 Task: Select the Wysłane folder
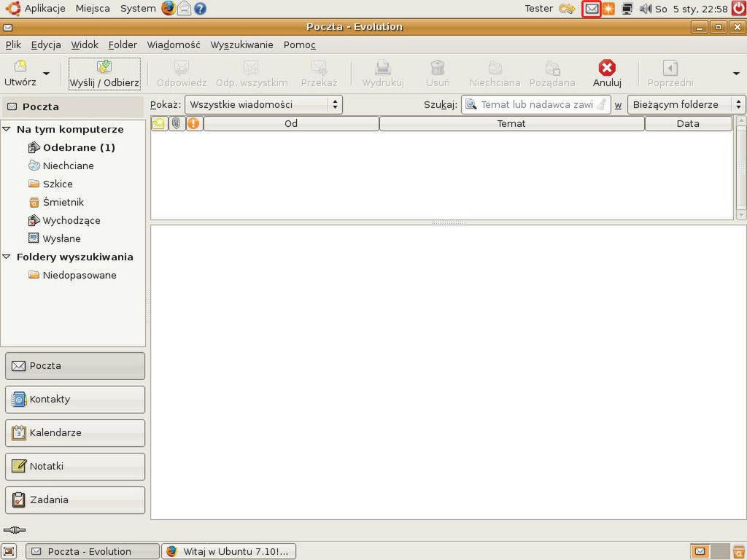(x=61, y=238)
